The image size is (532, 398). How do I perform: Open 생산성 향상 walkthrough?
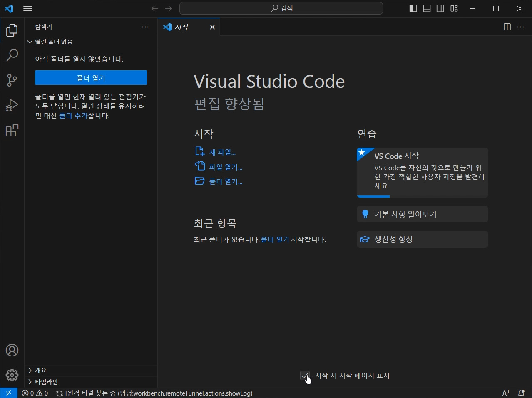pos(423,239)
